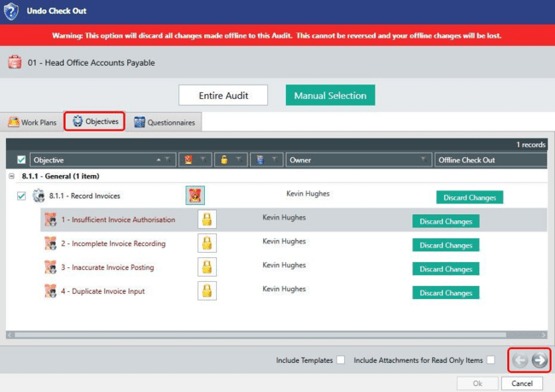Image resolution: width=555 pixels, height=392 pixels.
Task: Click the Offline Check Out column header
Action: click(x=491, y=160)
